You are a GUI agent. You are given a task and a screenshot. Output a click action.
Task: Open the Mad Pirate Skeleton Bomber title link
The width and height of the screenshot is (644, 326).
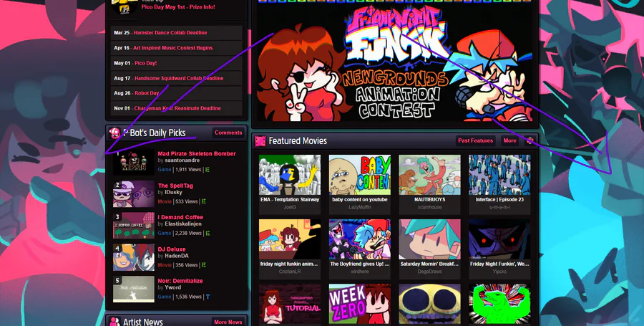point(197,153)
